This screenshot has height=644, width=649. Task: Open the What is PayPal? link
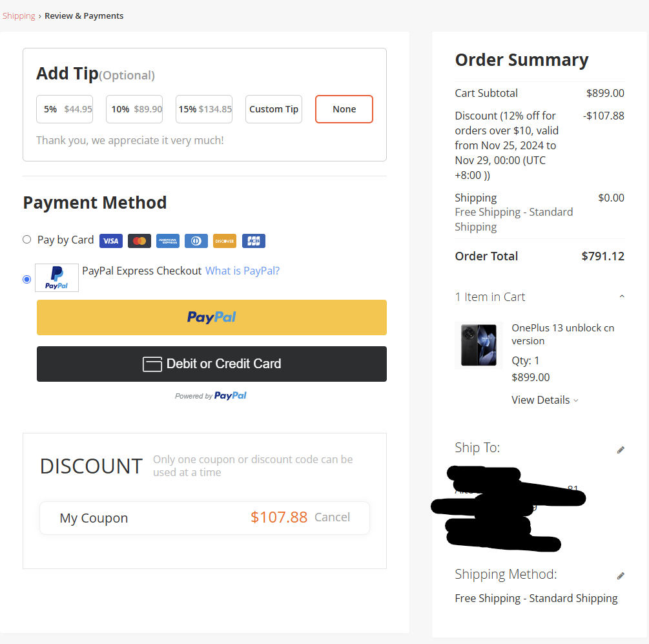click(242, 271)
